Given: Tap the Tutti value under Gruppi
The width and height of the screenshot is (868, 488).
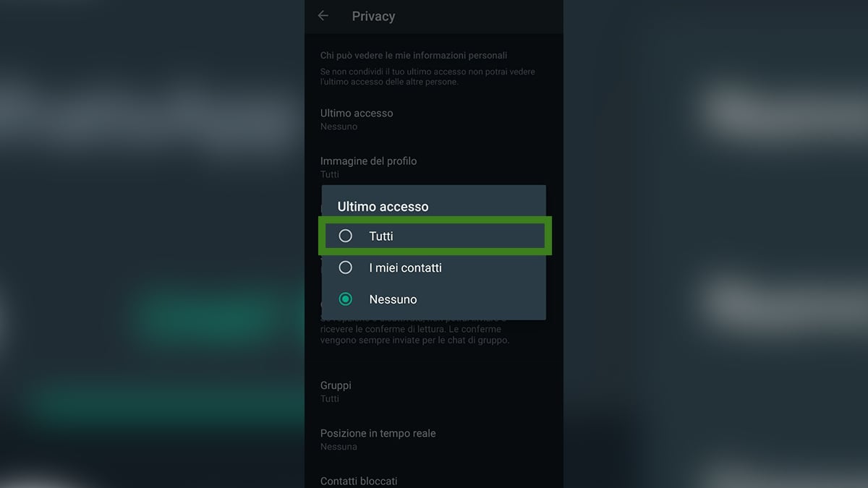Looking at the screenshot, I should [329, 398].
